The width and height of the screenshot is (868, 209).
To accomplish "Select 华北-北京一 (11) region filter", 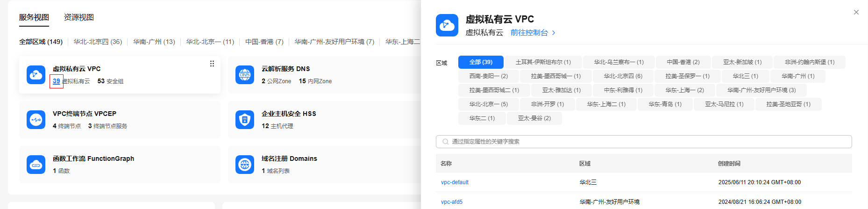I will [x=210, y=42].
